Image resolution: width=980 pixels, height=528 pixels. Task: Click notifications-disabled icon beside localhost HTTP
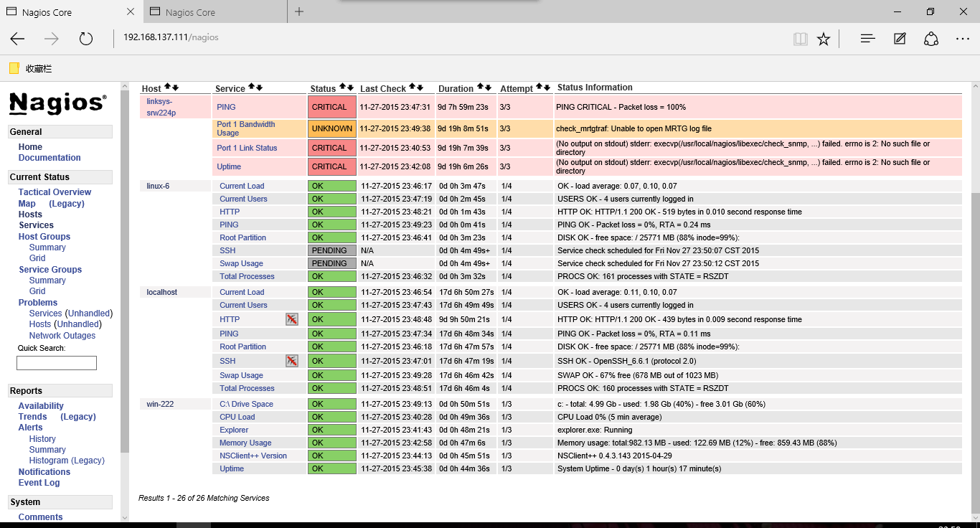(x=291, y=319)
